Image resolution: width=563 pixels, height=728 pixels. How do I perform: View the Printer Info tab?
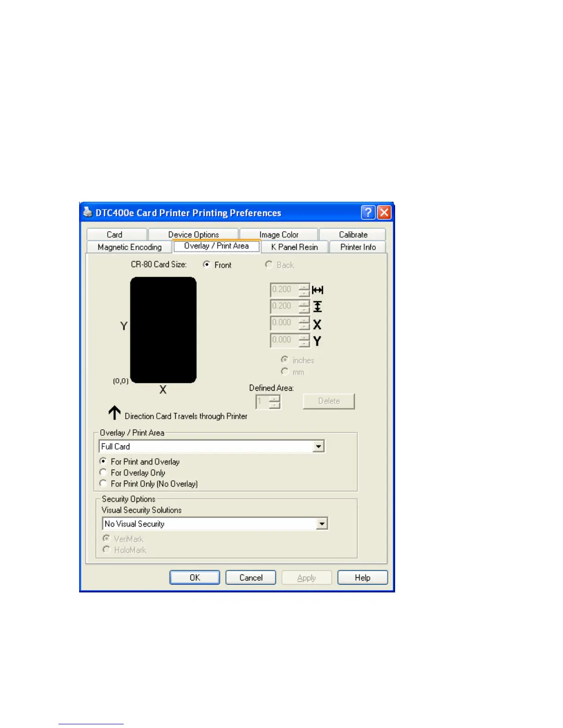(x=358, y=247)
